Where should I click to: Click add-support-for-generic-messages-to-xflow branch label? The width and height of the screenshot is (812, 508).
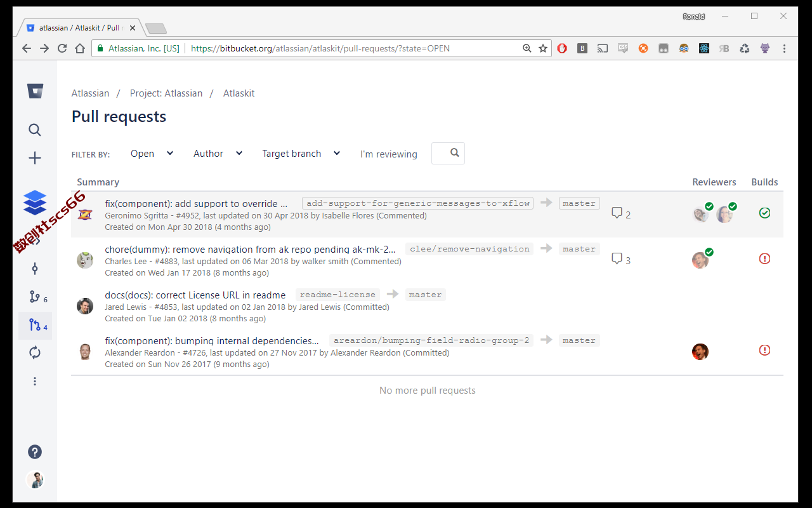[x=418, y=203]
